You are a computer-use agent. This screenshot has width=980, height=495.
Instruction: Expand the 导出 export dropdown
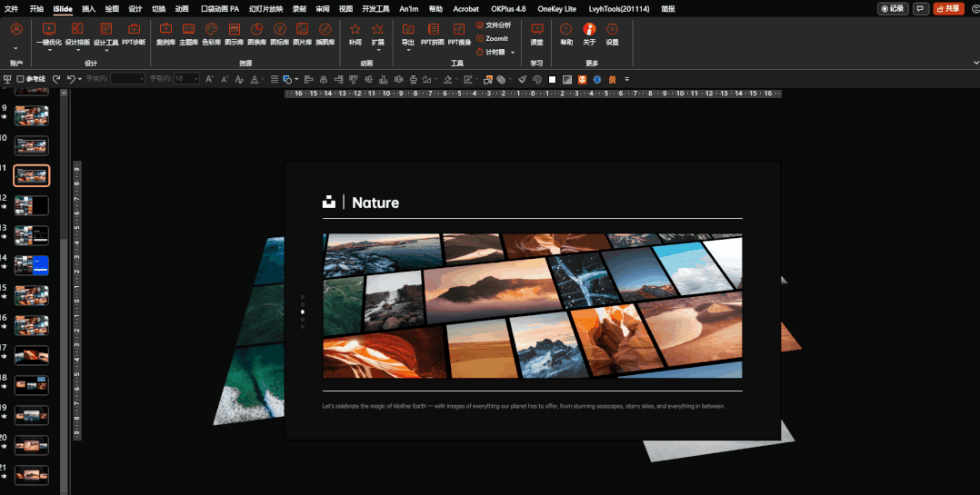(407, 50)
